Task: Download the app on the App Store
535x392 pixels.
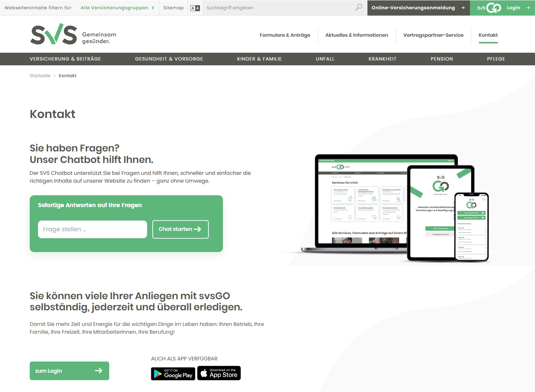Action: [219, 373]
